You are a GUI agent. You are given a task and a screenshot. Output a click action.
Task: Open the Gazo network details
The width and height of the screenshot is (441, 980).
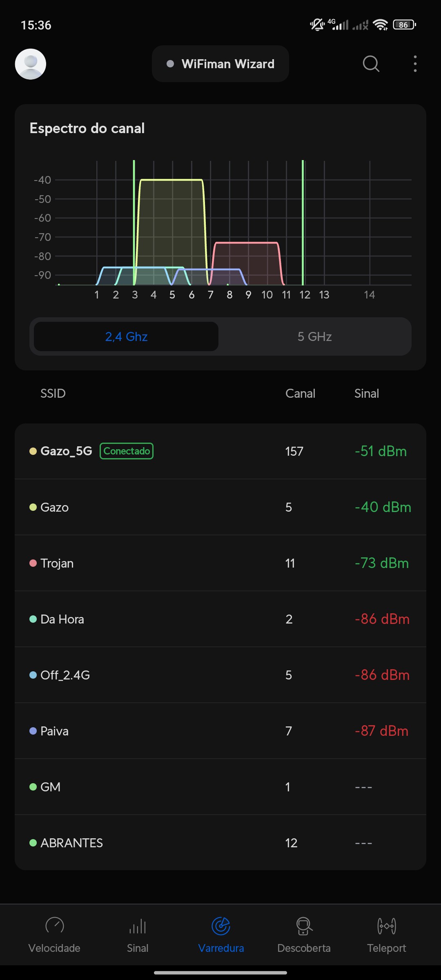coord(220,507)
